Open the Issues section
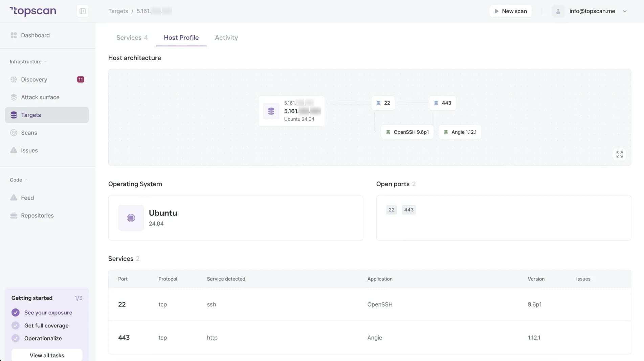Viewport: 644px width, 361px height. (29, 150)
